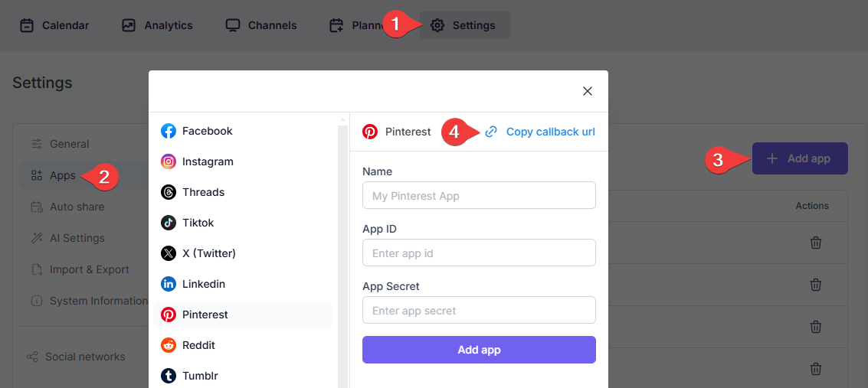Click the third trash delete icon

[x=815, y=327]
